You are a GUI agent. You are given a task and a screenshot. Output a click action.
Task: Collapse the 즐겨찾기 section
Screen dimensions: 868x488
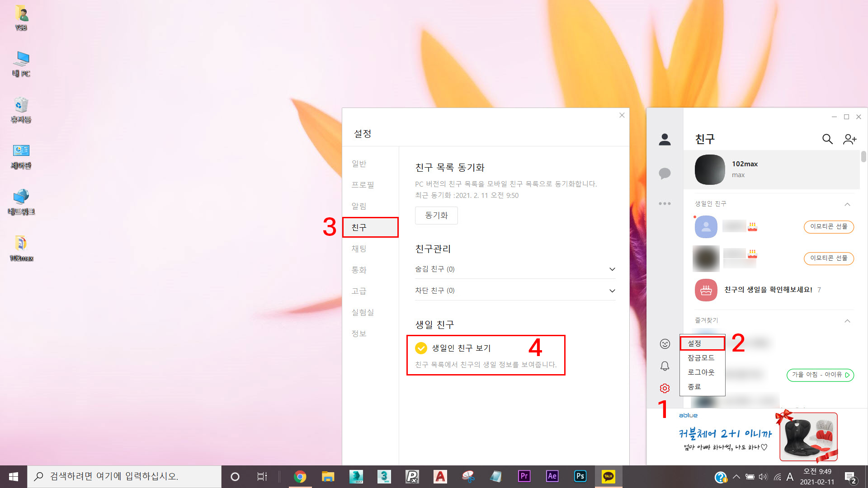pos(847,321)
